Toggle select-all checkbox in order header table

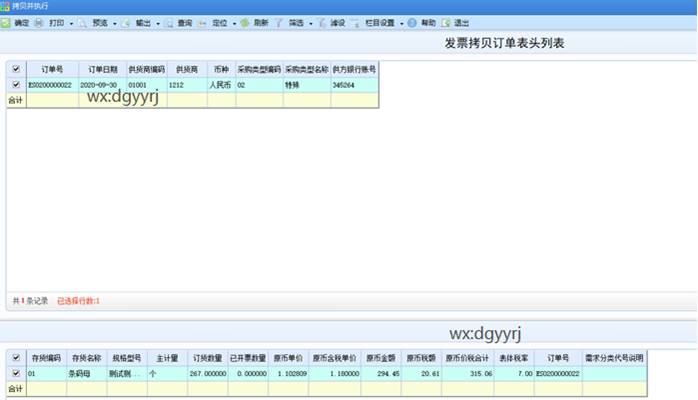(x=15, y=69)
